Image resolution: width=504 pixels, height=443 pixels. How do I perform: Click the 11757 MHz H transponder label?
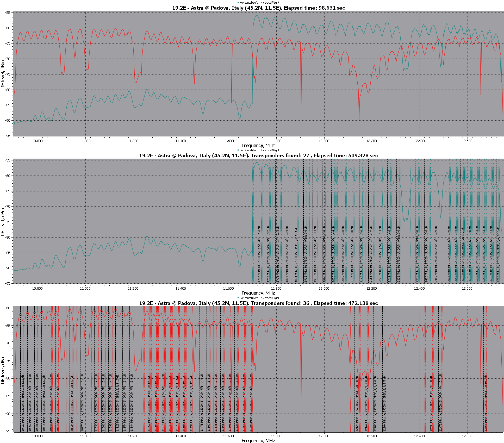tap(268, 255)
